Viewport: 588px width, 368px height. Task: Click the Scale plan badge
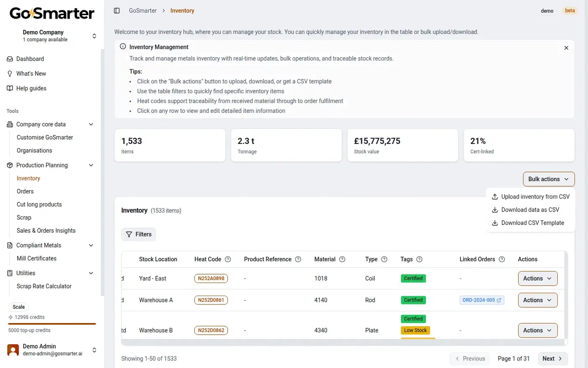click(18, 307)
